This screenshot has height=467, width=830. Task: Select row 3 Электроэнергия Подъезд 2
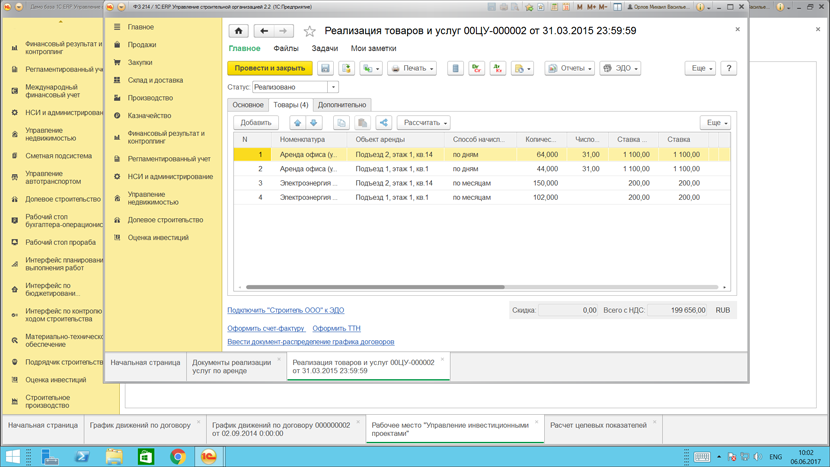tap(482, 183)
